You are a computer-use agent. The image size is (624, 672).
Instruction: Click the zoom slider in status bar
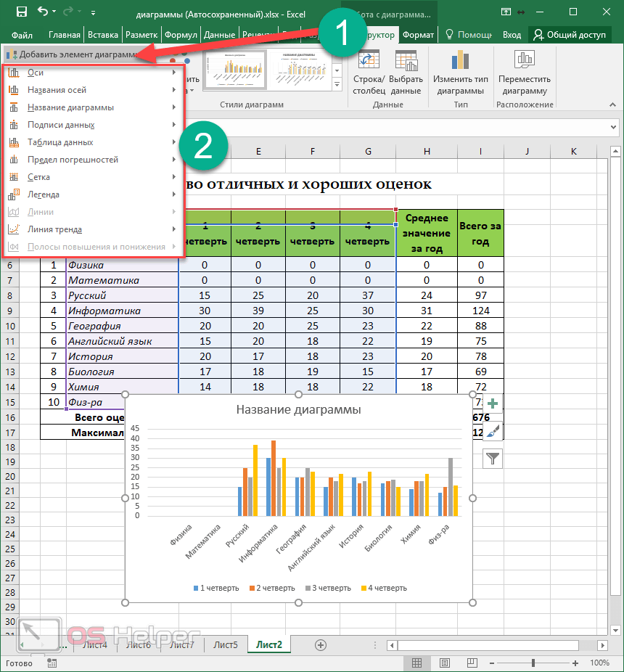[533, 663]
